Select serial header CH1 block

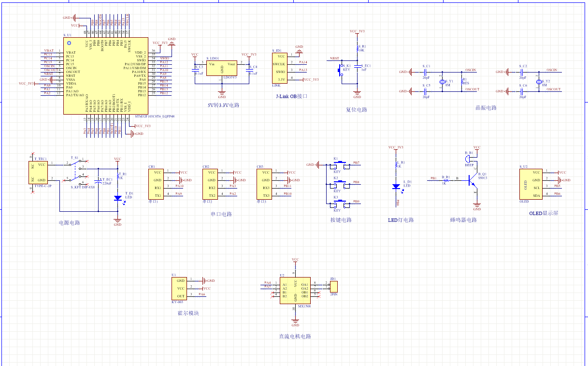pos(156,184)
